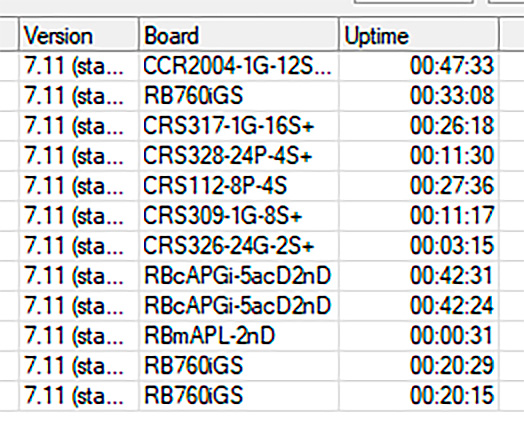The height and width of the screenshot is (428, 524).
Task: Click the uptime cell 00:00:31
Action: click(x=452, y=336)
